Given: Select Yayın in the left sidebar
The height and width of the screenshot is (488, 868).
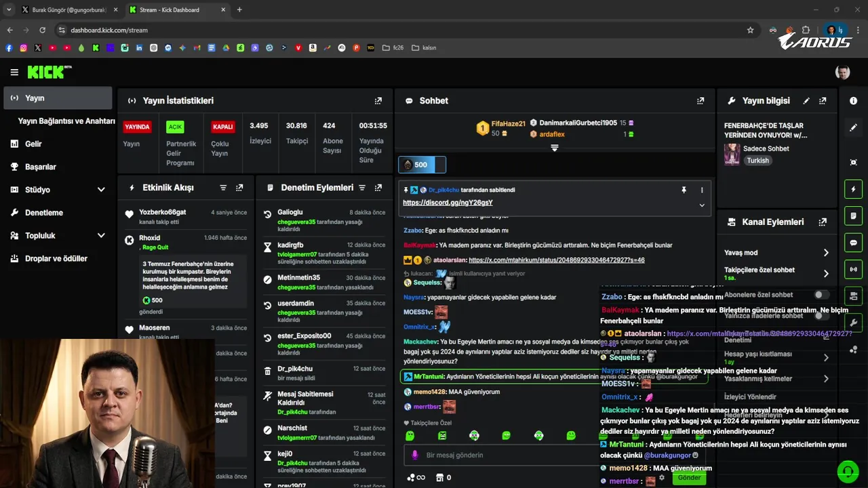Looking at the screenshot, I should [x=58, y=98].
